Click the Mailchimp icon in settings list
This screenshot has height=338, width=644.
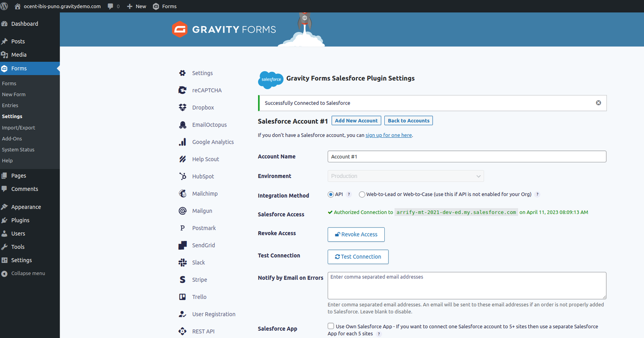(x=182, y=194)
